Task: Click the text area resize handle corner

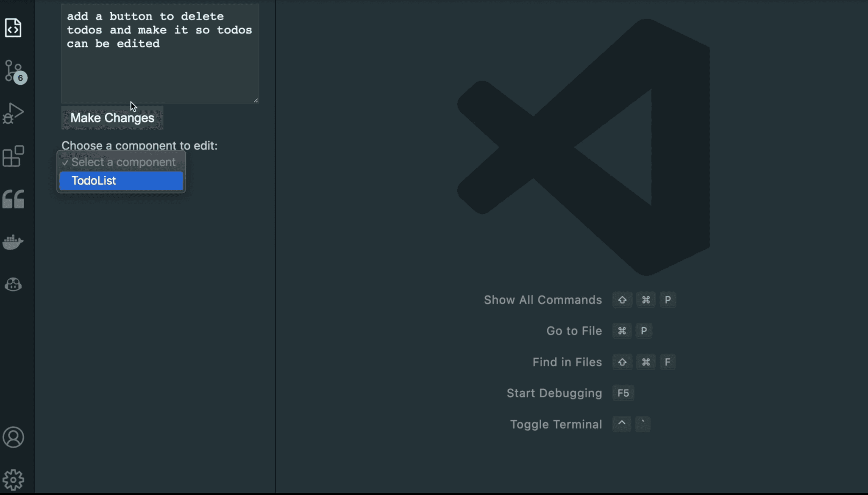Action: coord(256,100)
